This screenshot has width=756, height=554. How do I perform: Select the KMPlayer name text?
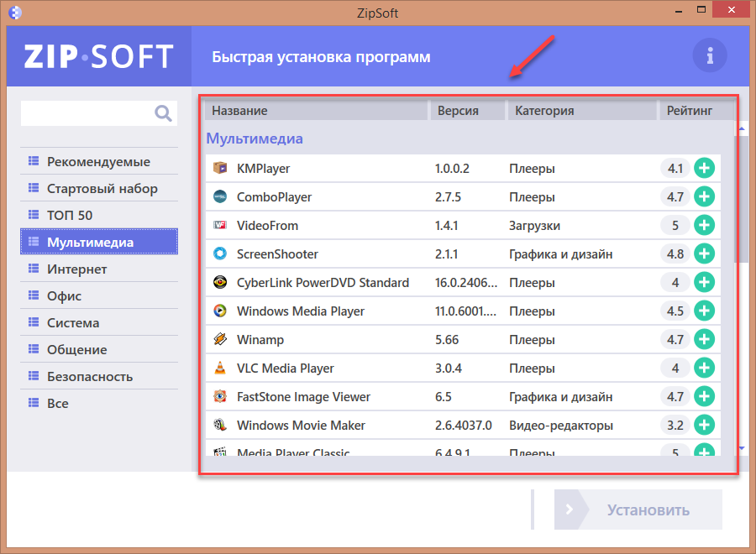(x=263, y=169)
